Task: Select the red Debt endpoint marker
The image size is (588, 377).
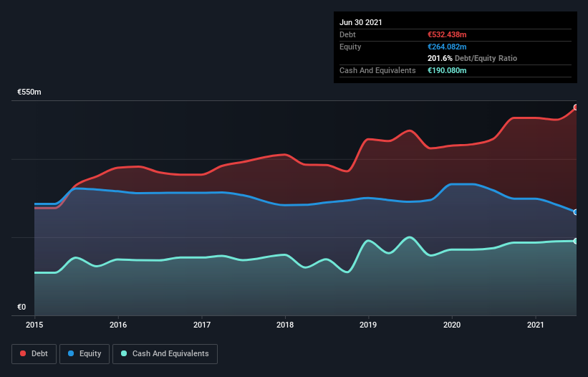Action: tap(576, 108)
